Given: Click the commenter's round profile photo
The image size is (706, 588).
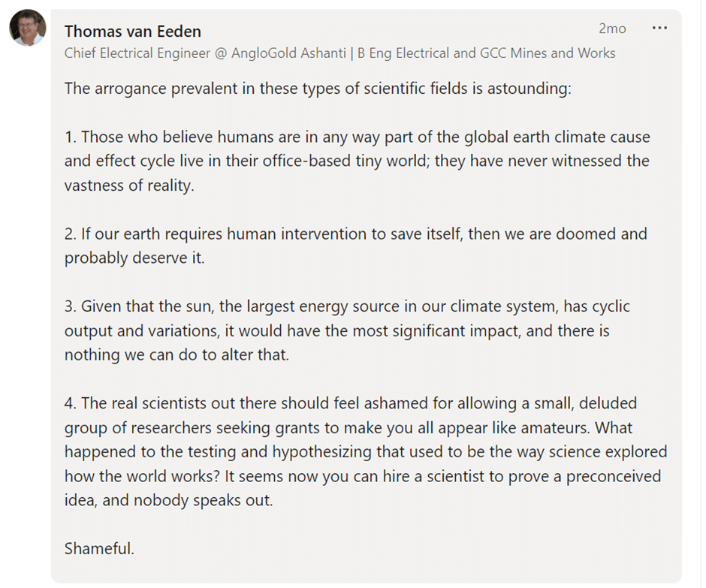Looking at the screenshot, I should 28,28.
